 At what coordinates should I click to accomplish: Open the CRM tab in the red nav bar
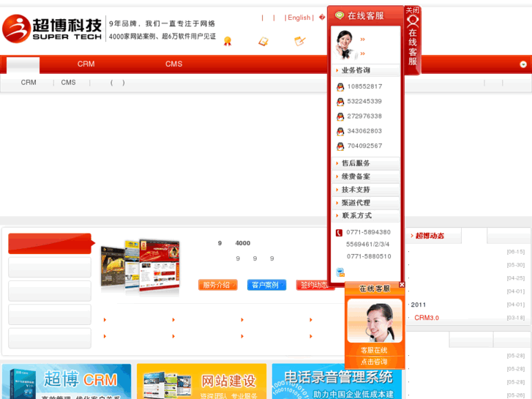pyautogui.click(x=86, y=64)
